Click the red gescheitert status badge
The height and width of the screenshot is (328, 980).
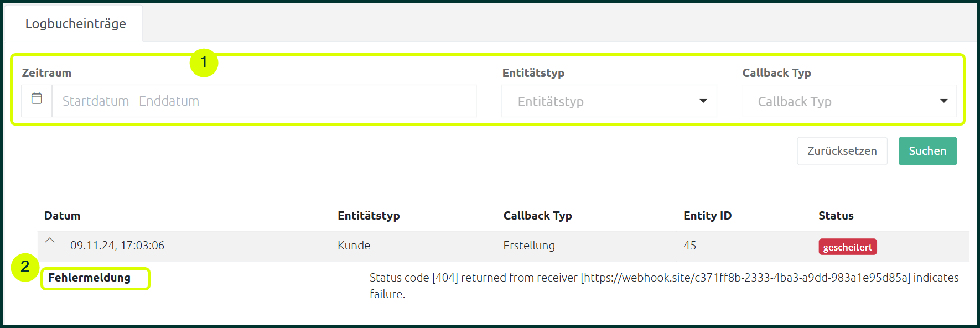point(847,247)
